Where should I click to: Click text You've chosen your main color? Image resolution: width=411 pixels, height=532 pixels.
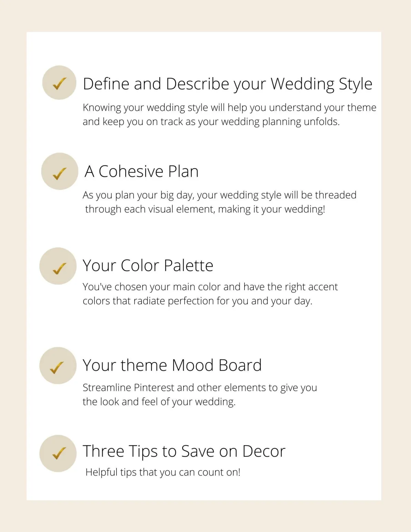point(210,287)
